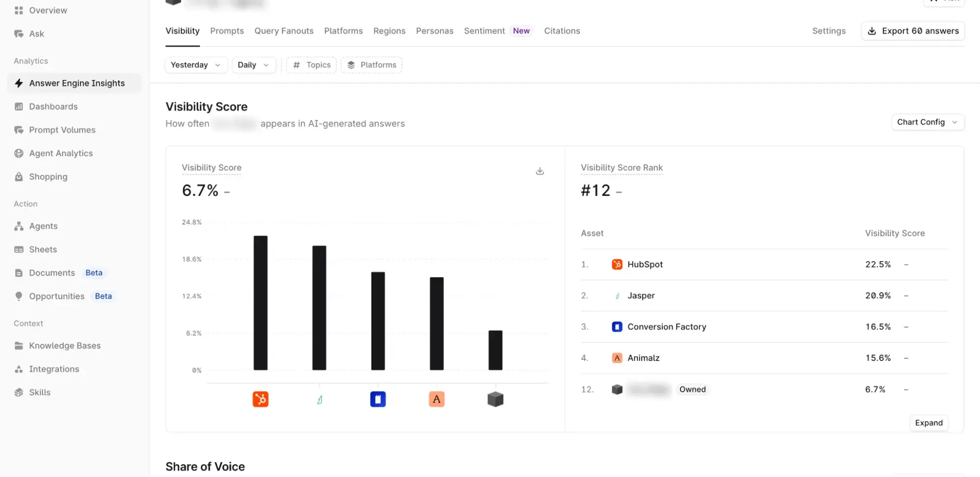Switch to the Query Fanouts tab
The width and height of the screenshot is (980, 477).
tap(284, 31)
